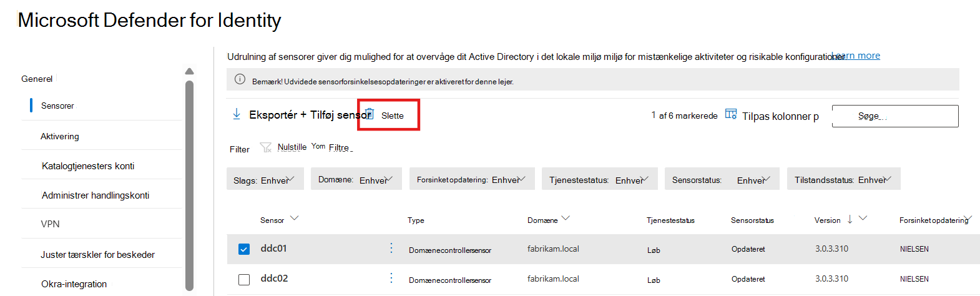This screenshot has width=980, height=296.
Task: Click the Filtre link
Action: pos(339,147)
